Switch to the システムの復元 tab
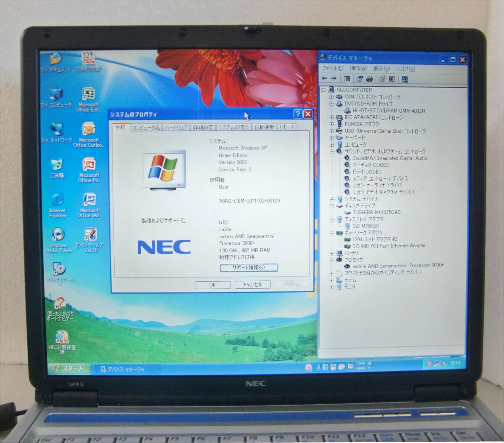 coord(234,127)
